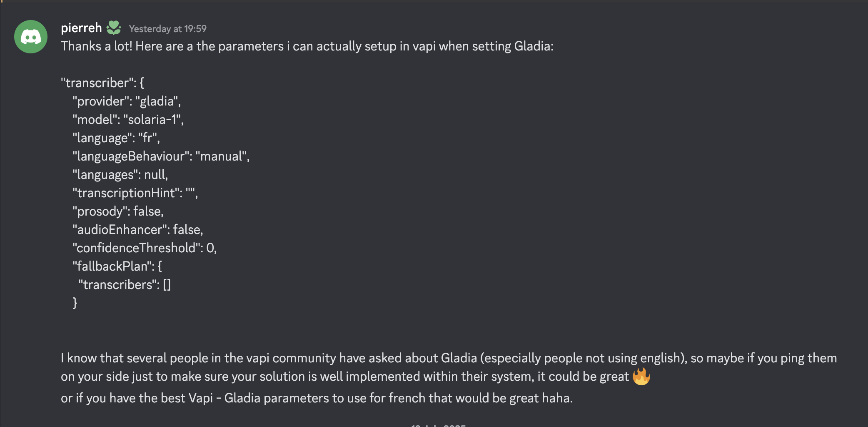Click the "fallbackPlan" entry in the JSON

117,266
